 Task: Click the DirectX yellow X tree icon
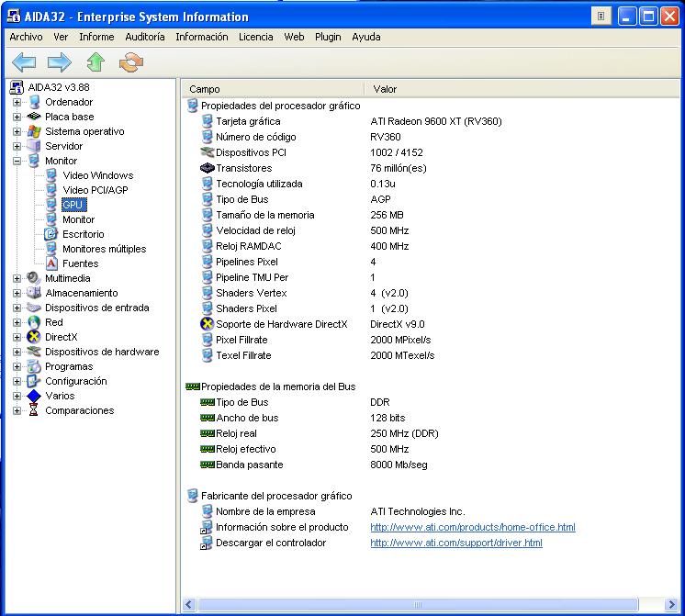coord(34,337)
